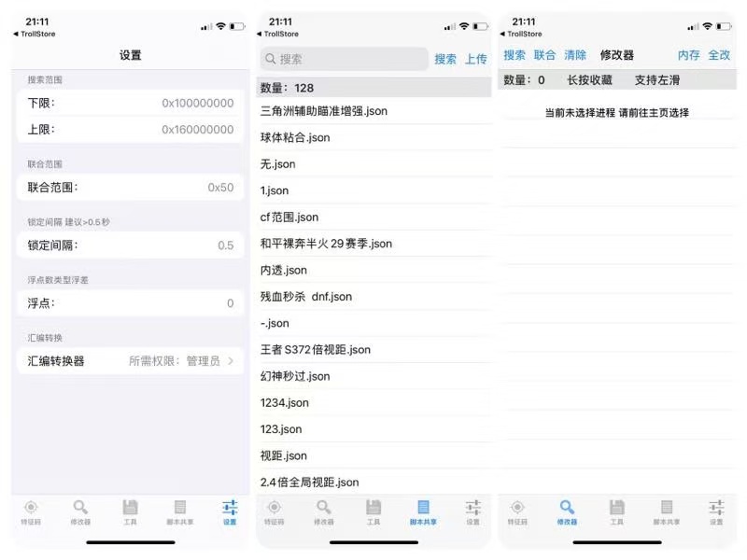Tap 清除 in the 修改器 top bar
This screenshot has height=560, width=747.
575,55
